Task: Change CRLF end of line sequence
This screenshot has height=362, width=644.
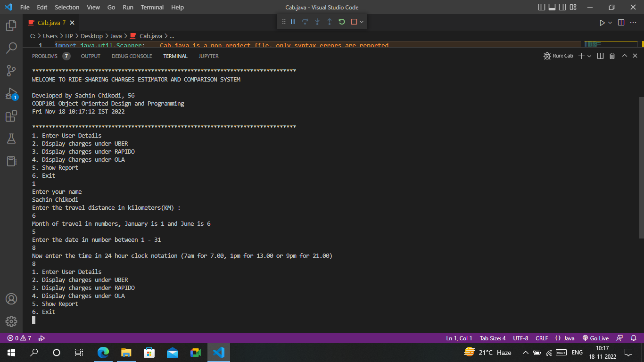Action: 542,338
